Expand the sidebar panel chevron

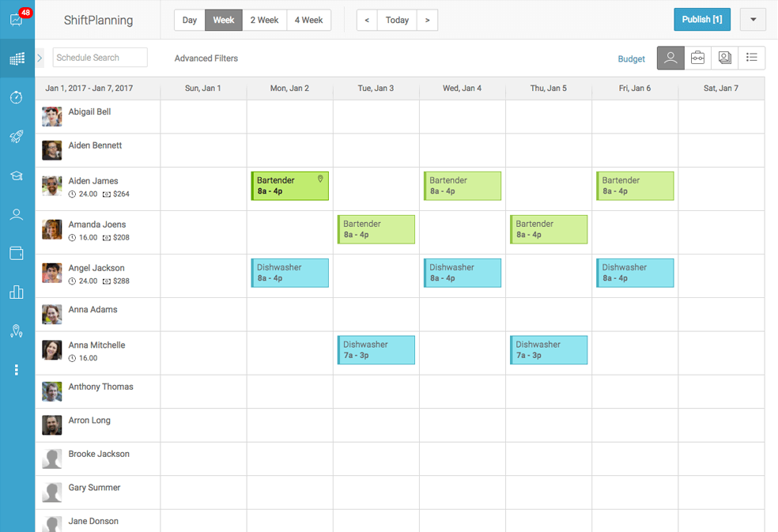point(40,58)
